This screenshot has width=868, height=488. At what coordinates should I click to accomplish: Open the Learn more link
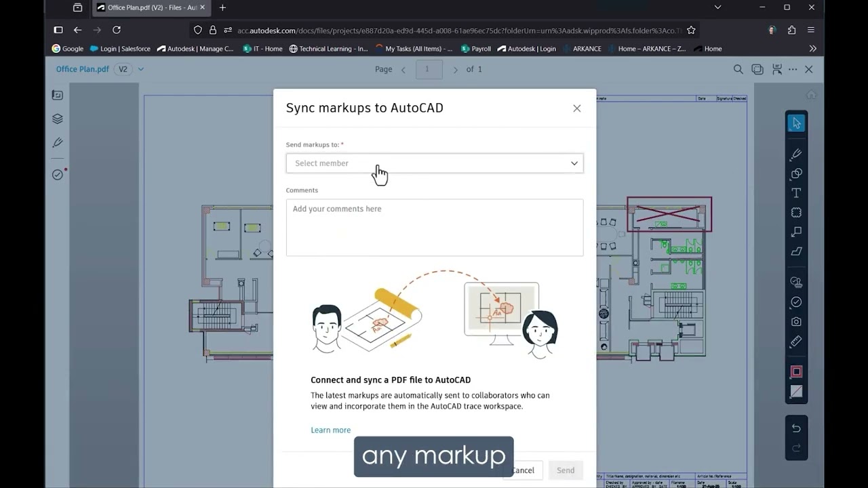[331, 430]
